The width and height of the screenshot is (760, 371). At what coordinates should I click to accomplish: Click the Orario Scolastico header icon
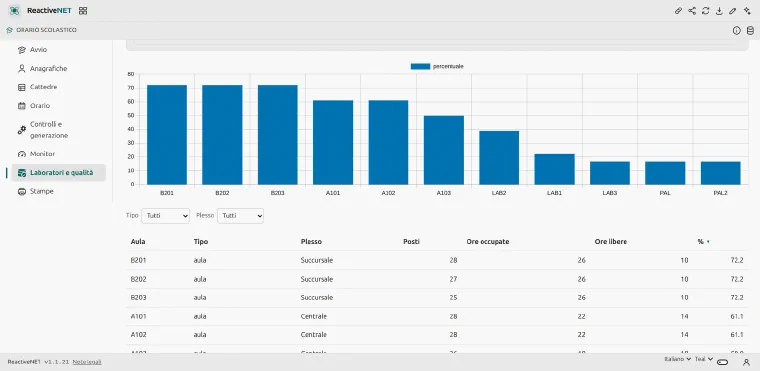(9, 30)
